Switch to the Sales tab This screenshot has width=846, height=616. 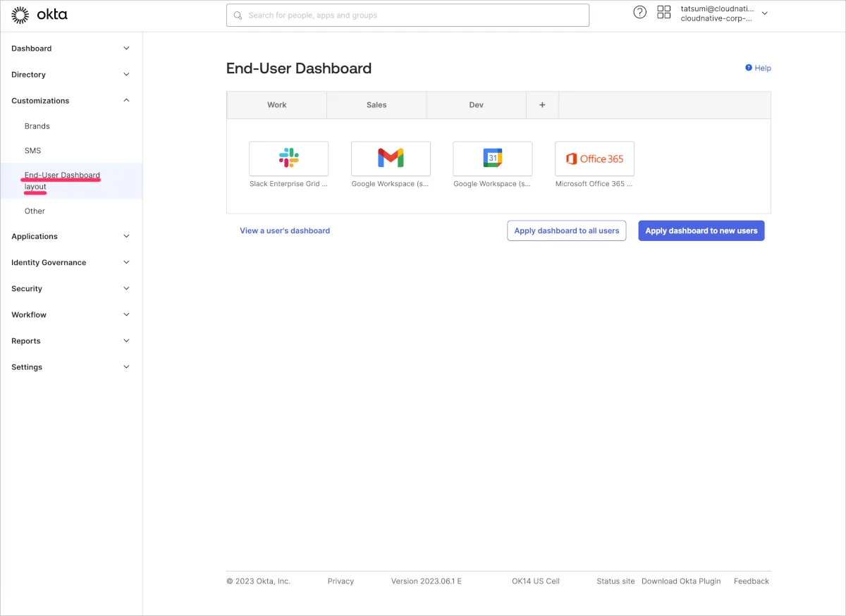point(376,105)
